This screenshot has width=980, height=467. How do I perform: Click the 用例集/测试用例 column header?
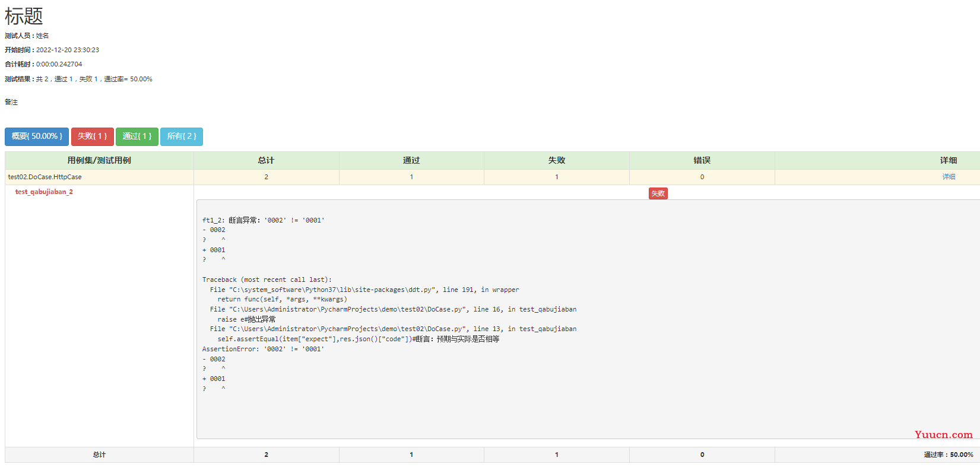99,160
